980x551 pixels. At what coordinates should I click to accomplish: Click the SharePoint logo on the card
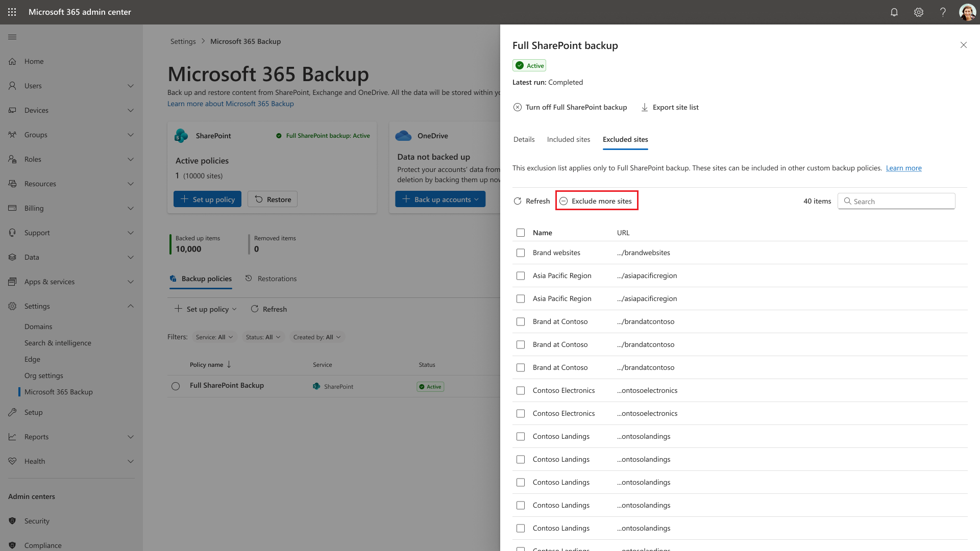pos(181,136)
